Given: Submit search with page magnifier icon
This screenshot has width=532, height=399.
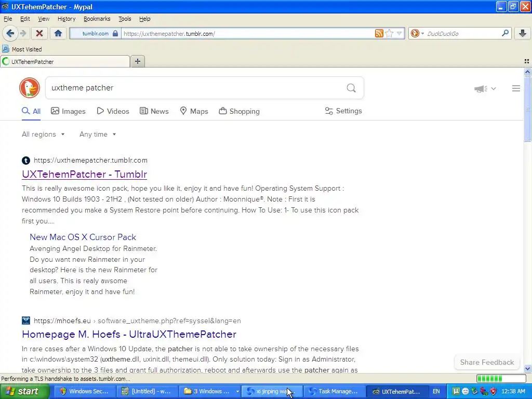Looking at the screenshot, I should click(x=351, y=88).
